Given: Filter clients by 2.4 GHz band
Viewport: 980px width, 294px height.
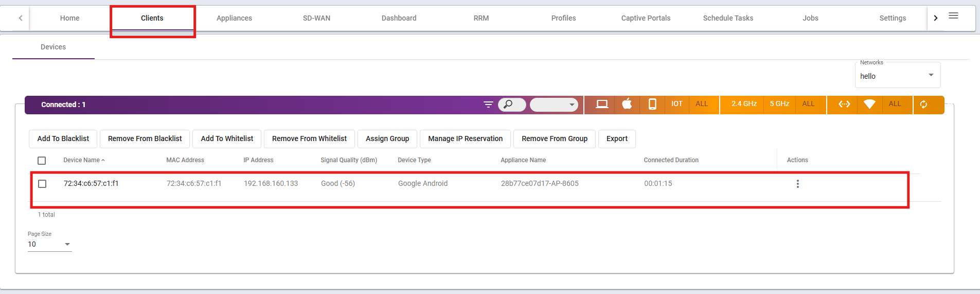Looking at the screenshot, I should [x=744, y=104].
